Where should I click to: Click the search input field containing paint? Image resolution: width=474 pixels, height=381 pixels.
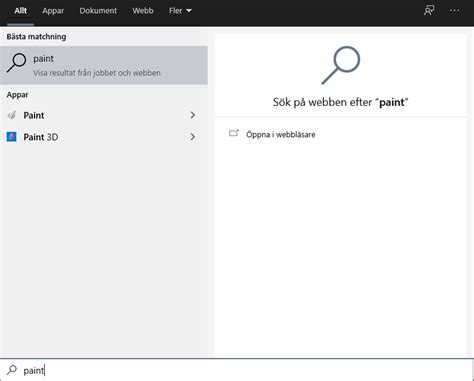(237, 370)
